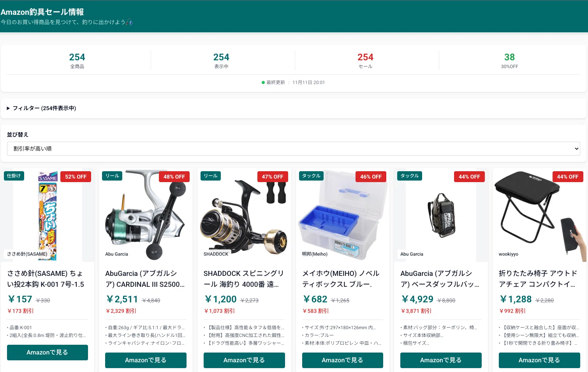Click the 仕掛け category tag

pos(14,176)
